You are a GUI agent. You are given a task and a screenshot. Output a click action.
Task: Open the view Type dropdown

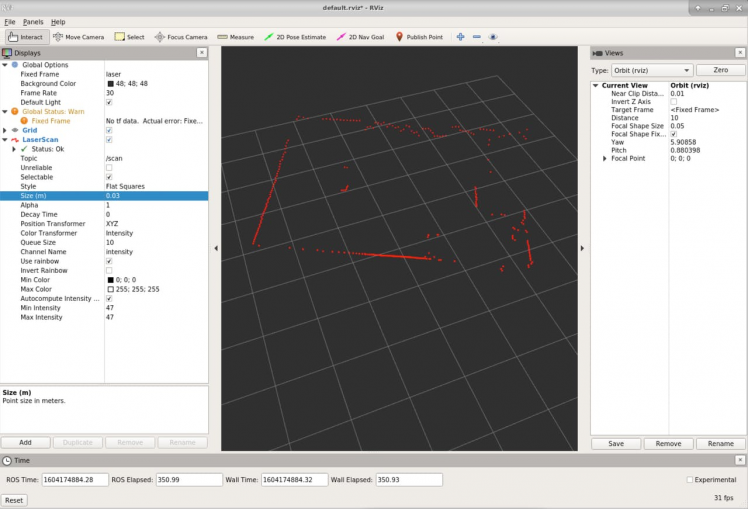[x=653, y=71]
